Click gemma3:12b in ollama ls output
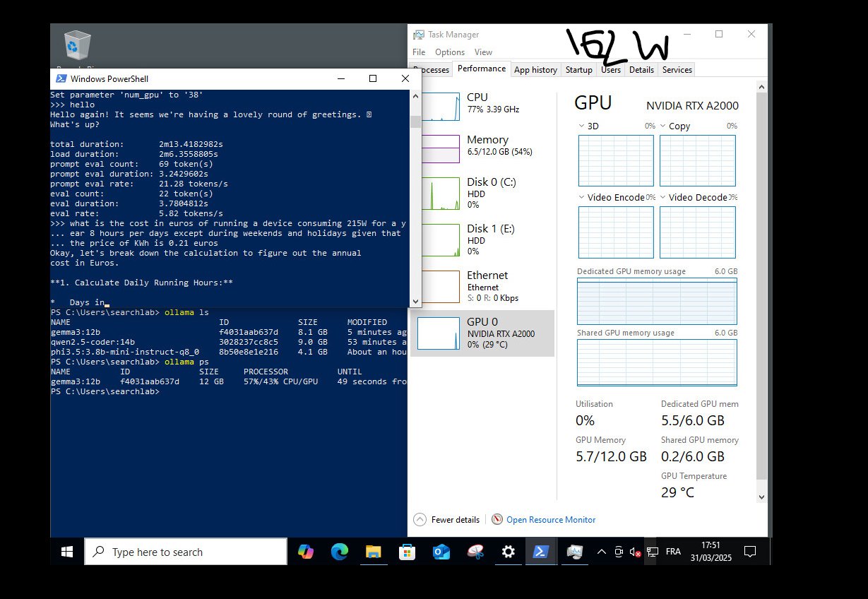Image resolution: width=868 pixels, height=599 pixels. [76, 332]
